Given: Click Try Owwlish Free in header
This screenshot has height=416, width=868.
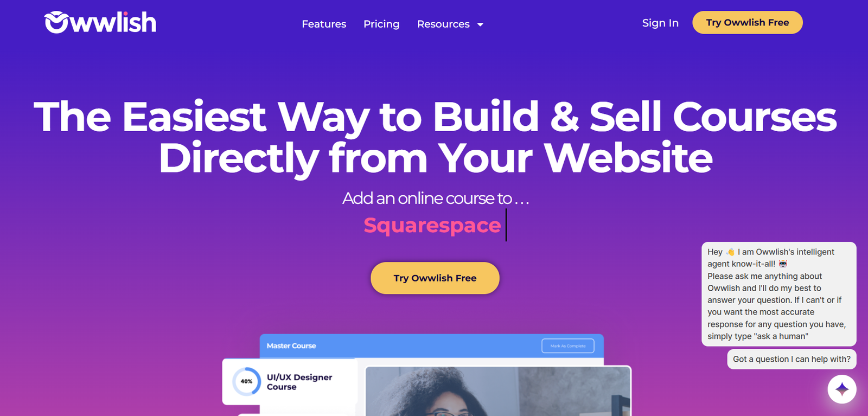Looking at the screenshot, I should 747,22.
